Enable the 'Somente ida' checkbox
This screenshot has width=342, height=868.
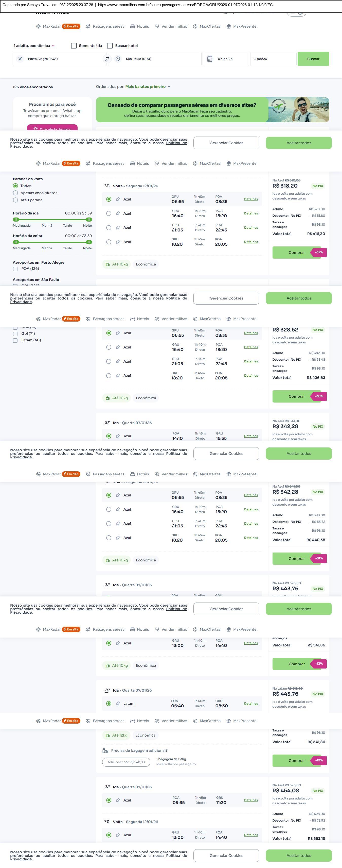click(x=74, y=46)
